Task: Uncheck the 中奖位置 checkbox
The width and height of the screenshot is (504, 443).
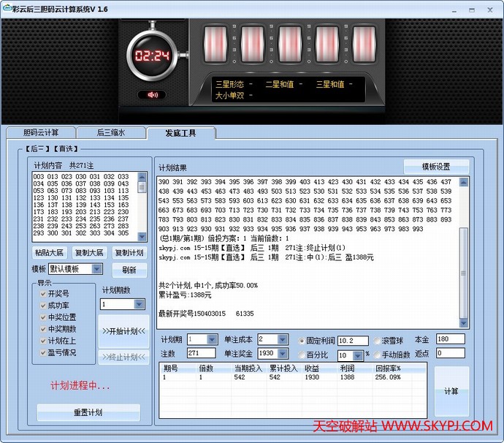Action: point(43,317)
